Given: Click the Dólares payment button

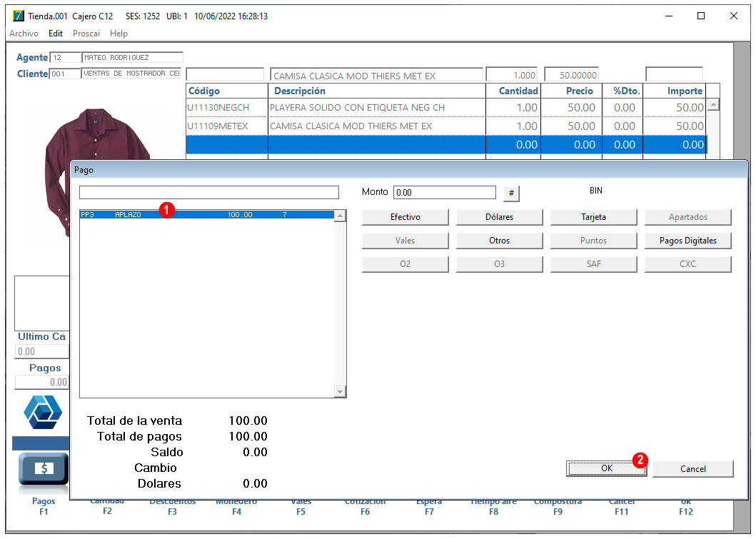Looking at the screenshot, I should [500, 217].
